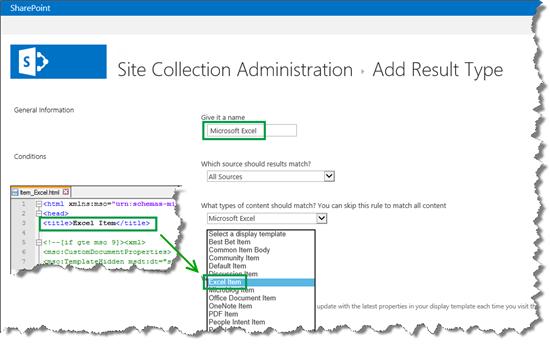Image resolution: width=550 pixels, height=360 pixels.
Task: Open the 'All Sources' dropdown
Action: 270,176
